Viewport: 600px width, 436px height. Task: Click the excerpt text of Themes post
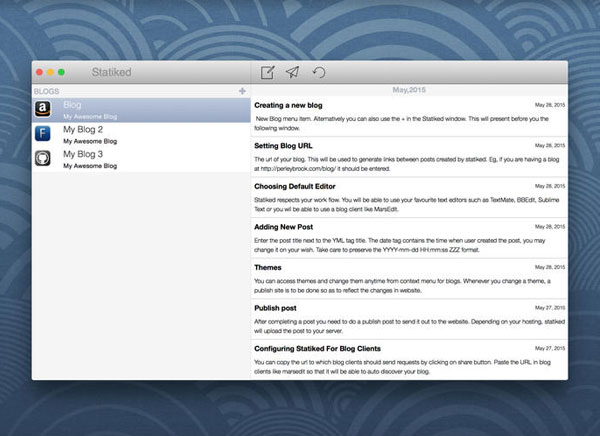[402, 286]
